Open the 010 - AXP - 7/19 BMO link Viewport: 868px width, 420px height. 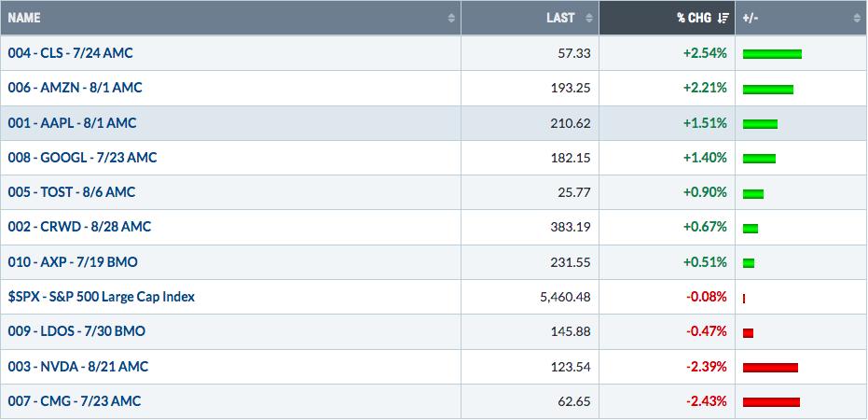point(73,262)
